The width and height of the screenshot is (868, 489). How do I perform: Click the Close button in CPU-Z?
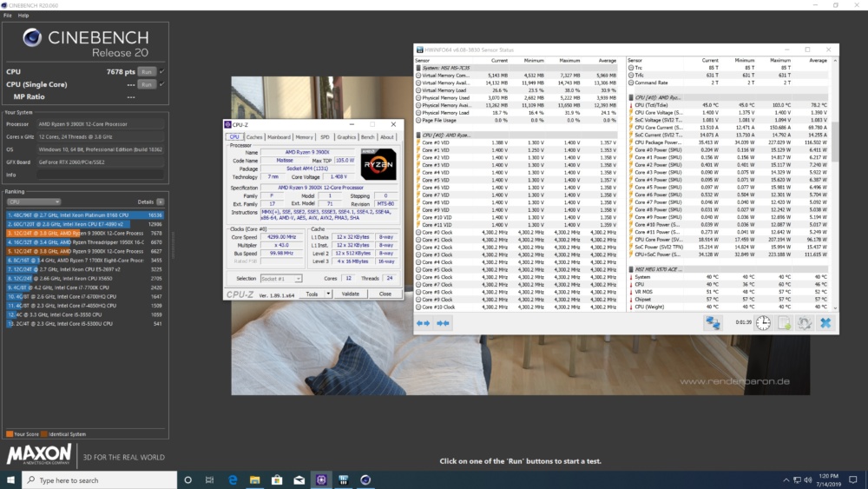click(x=385, y=294)
